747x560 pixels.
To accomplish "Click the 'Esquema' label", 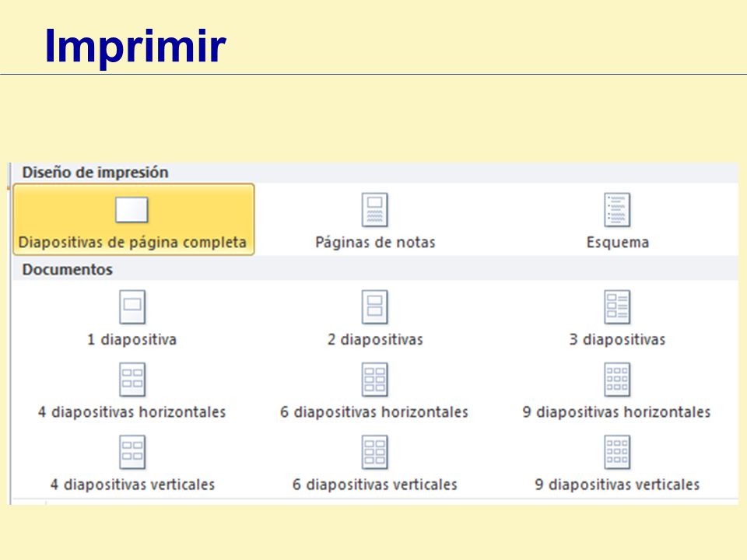I will point(618,243).
